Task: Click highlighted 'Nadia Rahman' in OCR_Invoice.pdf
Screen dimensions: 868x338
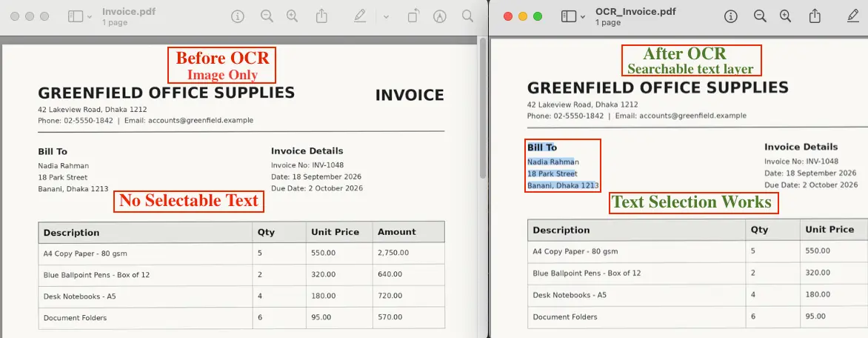Action: point(553,162)
